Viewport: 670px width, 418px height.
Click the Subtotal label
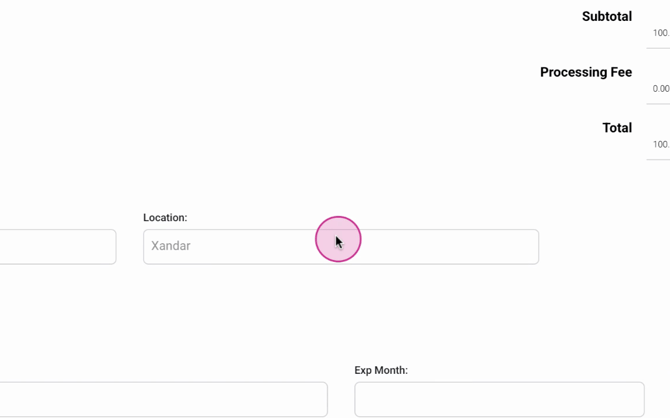[606, 17]
